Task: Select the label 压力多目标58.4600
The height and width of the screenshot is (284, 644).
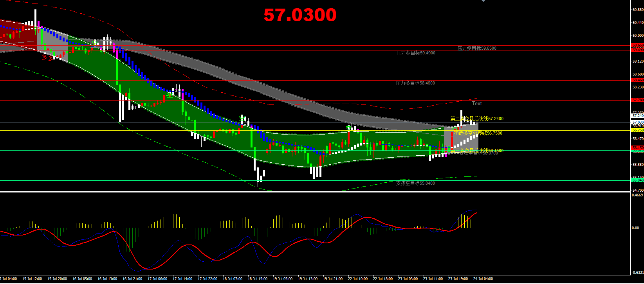Action: (415, 83)
